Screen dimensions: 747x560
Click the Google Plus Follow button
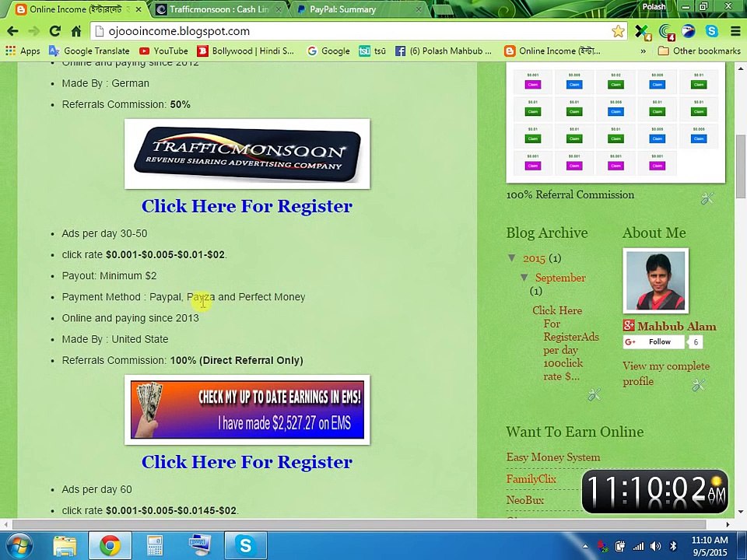[654, 342]
